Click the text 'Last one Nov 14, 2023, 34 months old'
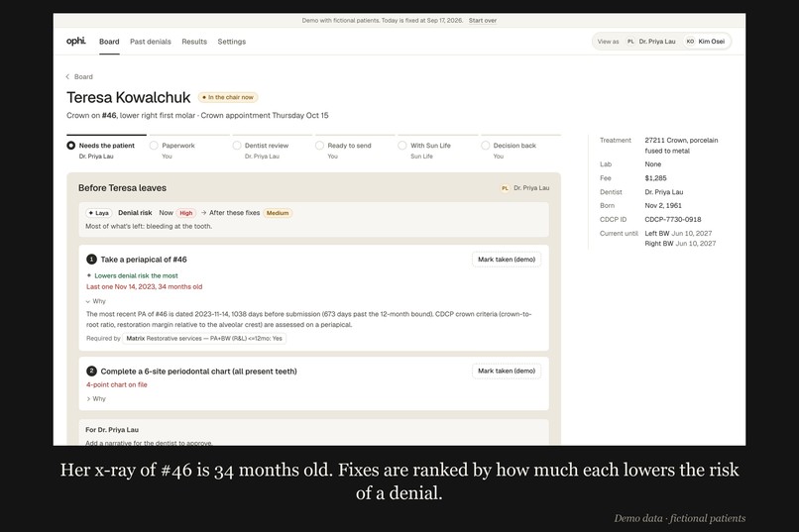 [x=144, y=286]
